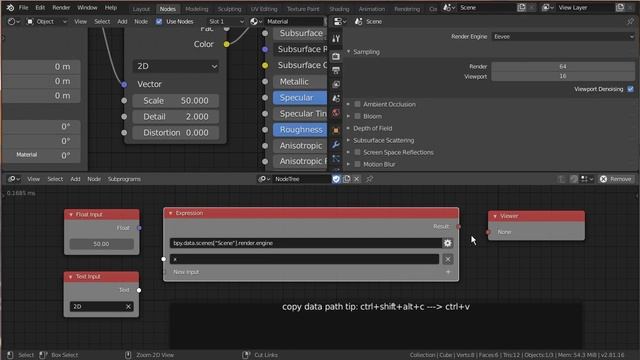Open the Blender logo menu

click(x=10, y=8)
